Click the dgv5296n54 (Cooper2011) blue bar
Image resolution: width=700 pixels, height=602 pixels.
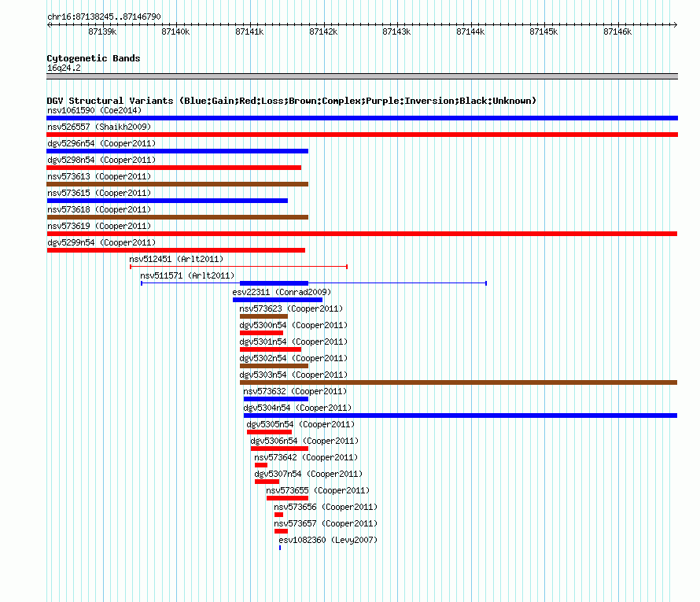(178, 151)
